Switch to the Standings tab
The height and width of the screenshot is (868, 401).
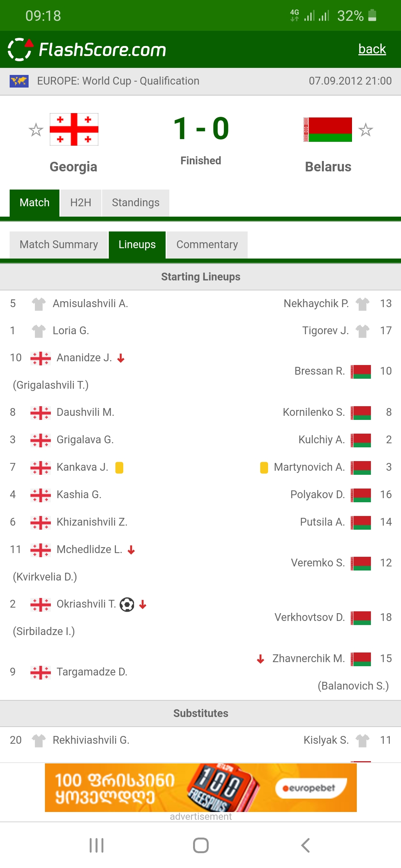tap(136, 203)
